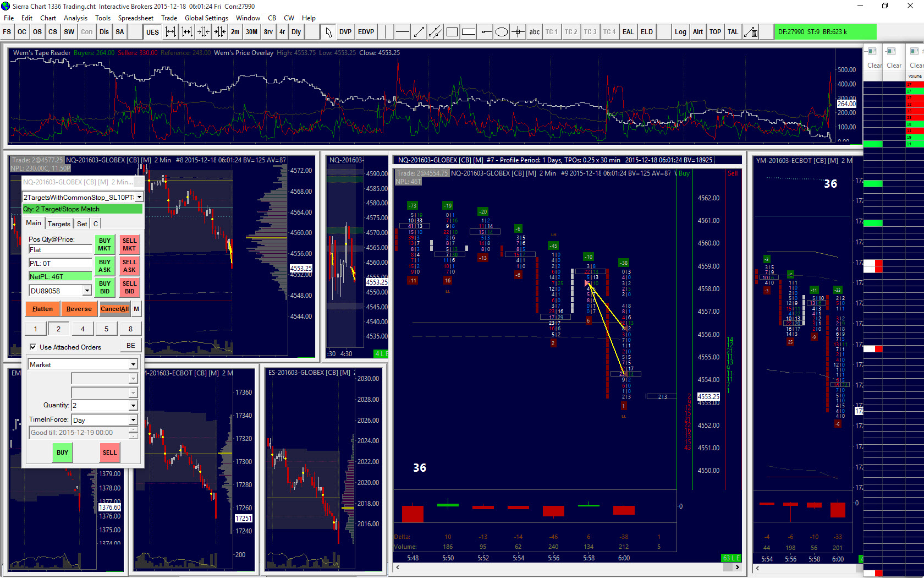Click the FS toolbar button
The height and width of the screenshot is (578, 924).
pyautogui.click(x=7, y=32)
